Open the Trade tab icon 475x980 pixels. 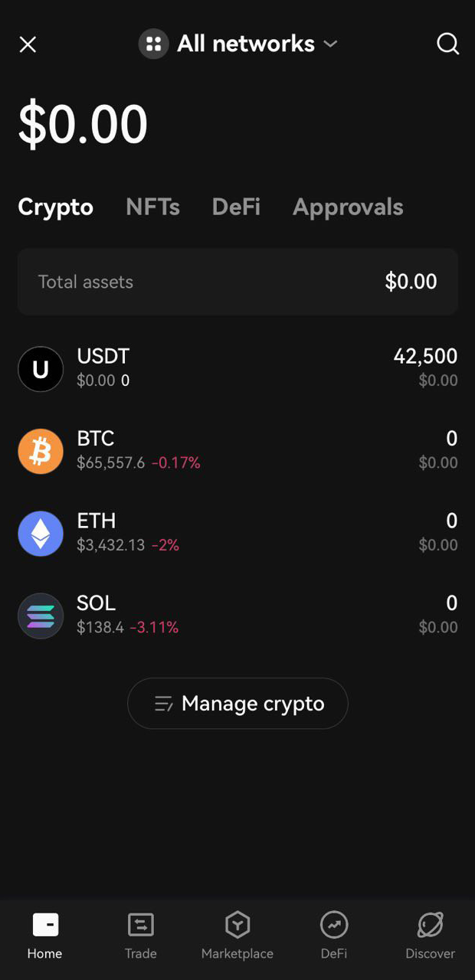tap(141, 925)
